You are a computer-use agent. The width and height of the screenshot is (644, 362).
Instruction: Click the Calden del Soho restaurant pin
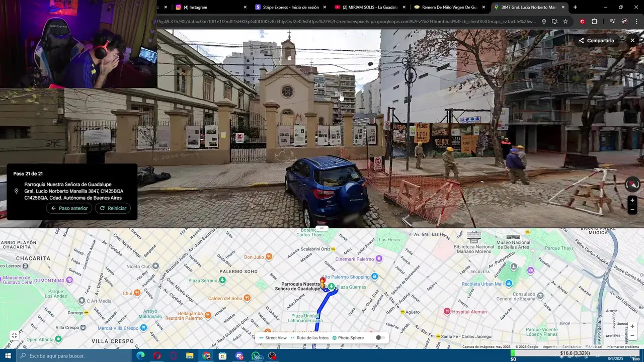pos(247,298)
